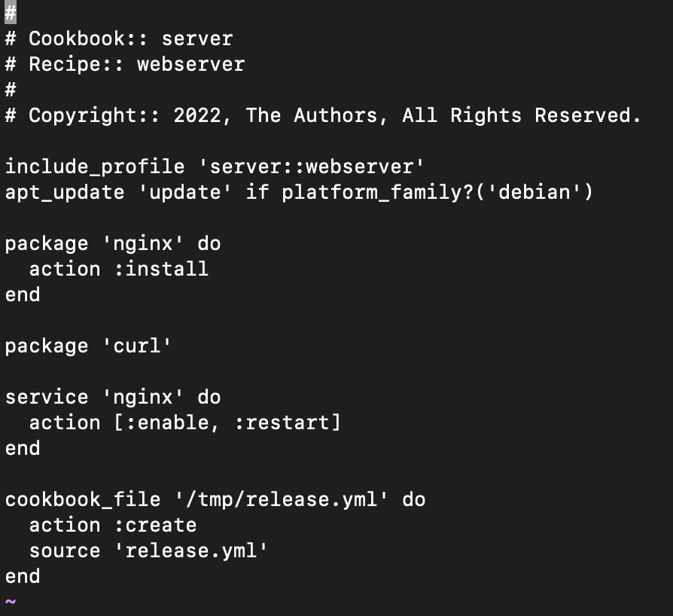
Task: Click the 'release.yml' string on the source line
Action: pyautogui.click(x=191, y=550)
